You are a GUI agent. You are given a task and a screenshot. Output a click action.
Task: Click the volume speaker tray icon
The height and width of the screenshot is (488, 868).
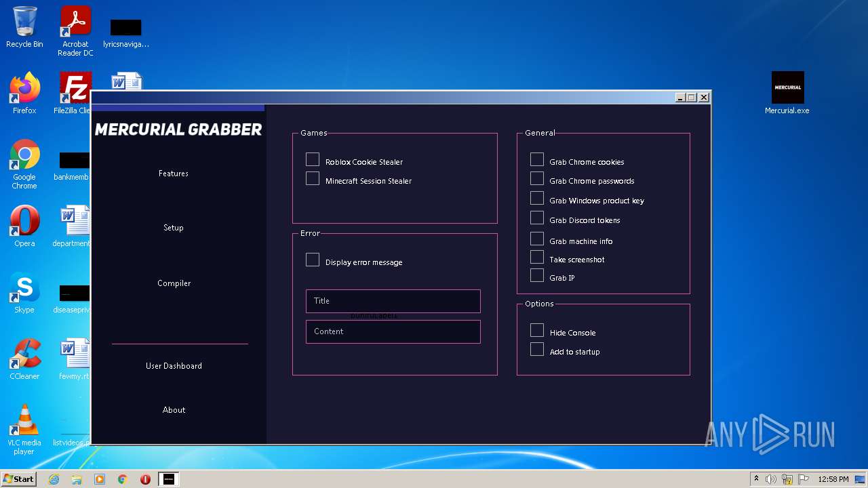click(771, 479)
